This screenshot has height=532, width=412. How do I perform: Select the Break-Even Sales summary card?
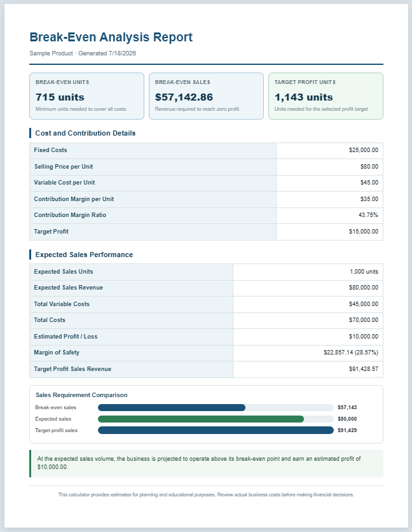tap(206, 96)
